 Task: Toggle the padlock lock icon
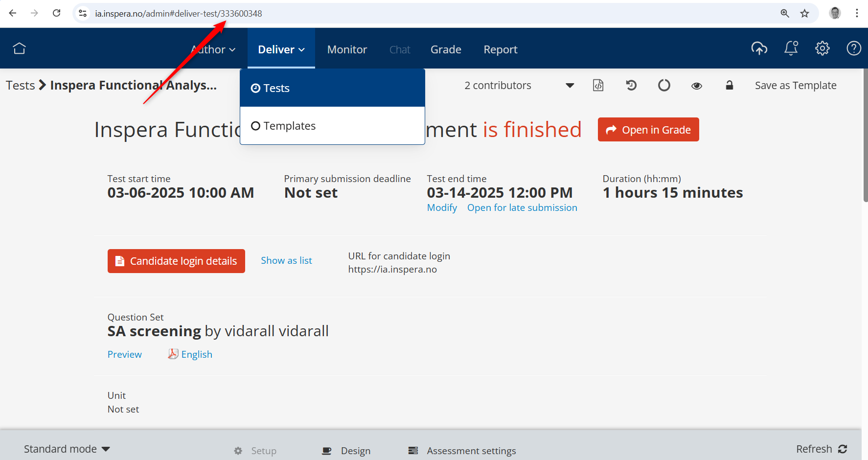[x=729, y=85]
